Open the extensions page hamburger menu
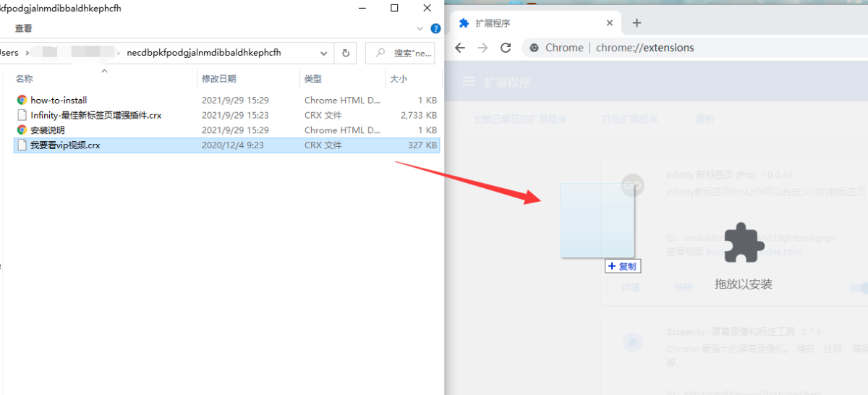868x395 pixels. click(469, 82)
